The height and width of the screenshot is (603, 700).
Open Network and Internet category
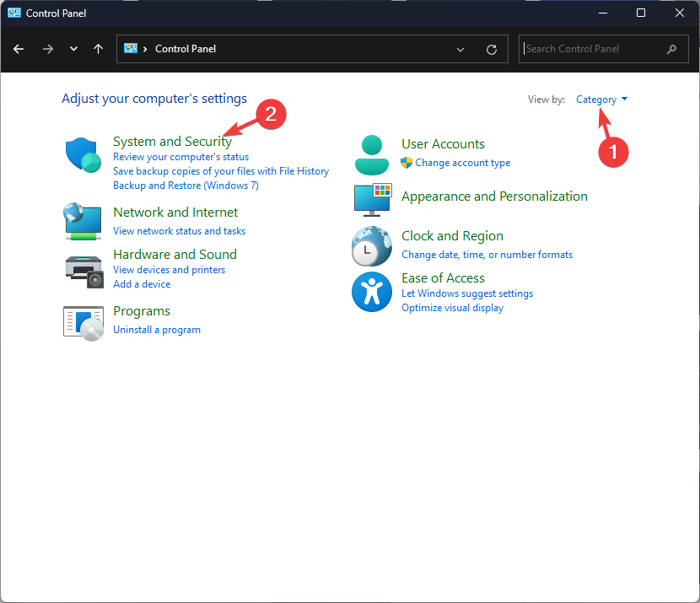click(175, 213)
